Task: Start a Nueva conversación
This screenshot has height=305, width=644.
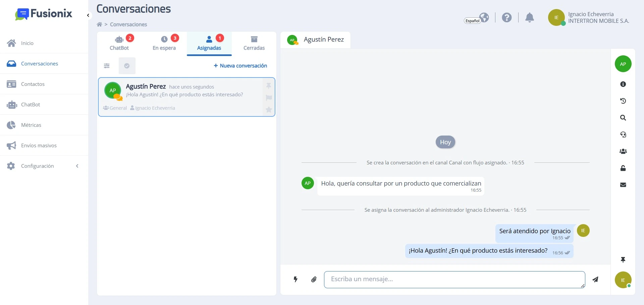Action: 240,66
